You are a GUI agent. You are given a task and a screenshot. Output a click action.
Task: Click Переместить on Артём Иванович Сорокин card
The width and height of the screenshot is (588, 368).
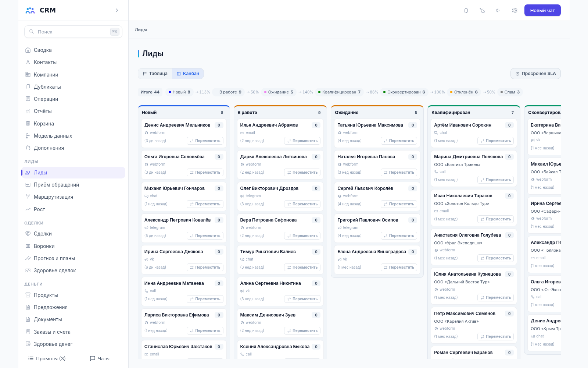[x=495, y=141]
